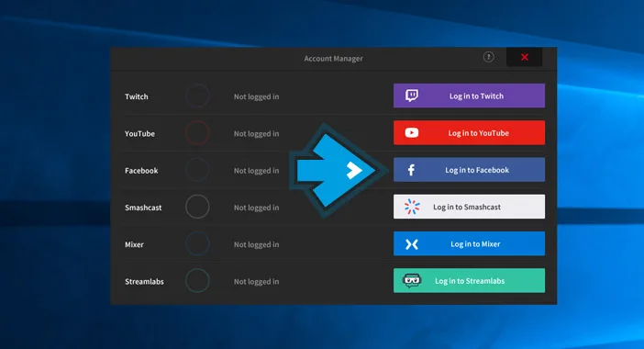Click the Mixer X logo icon

(x=412, y=244)
